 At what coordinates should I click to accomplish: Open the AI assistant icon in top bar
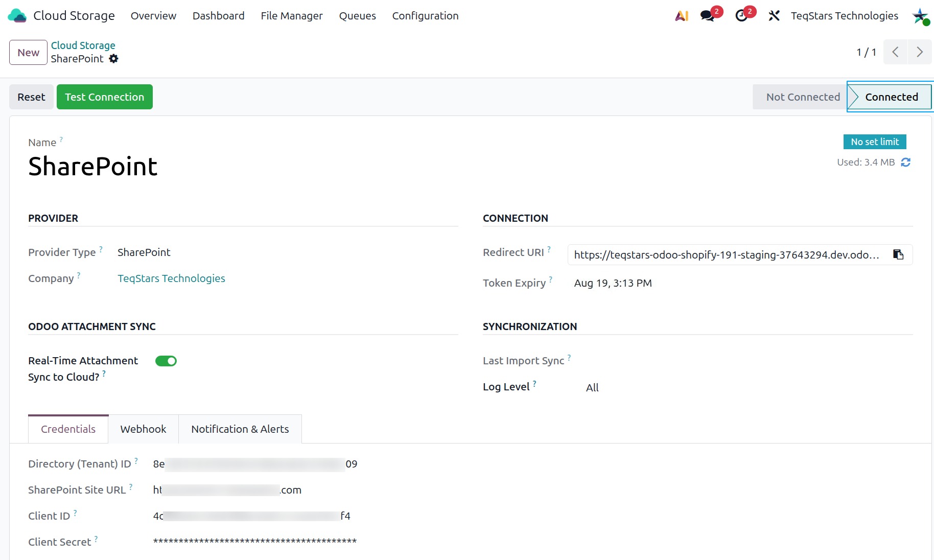682,16
